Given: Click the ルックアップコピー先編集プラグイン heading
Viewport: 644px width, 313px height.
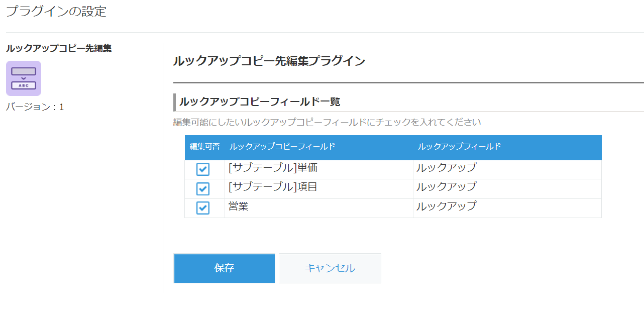Looking at the screenshot, I should point(269,61).
